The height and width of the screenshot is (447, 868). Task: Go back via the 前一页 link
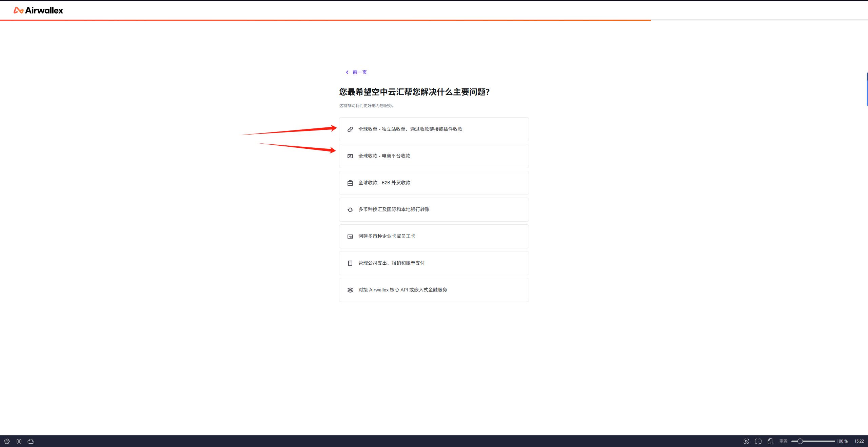356,72
